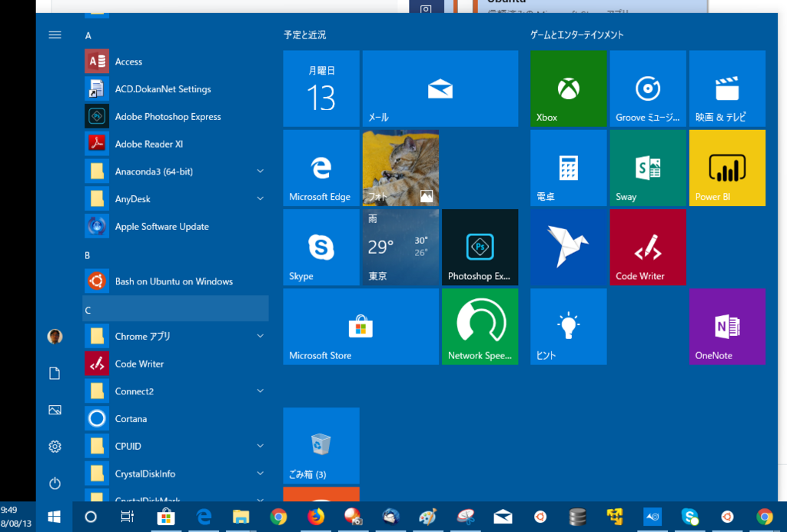This screenshot has height=532, width=787.
Task: Open Settings via the gear icon
Action: coord(55,446)
